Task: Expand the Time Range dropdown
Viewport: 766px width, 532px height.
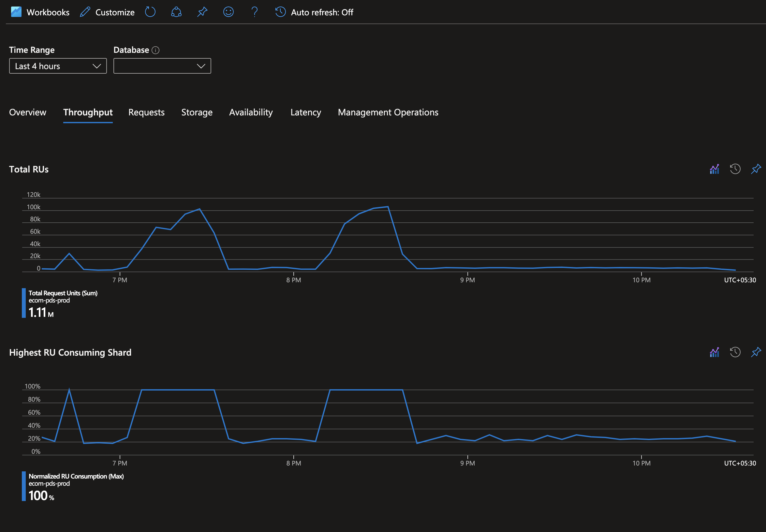Action: click(x=58, y=66)
